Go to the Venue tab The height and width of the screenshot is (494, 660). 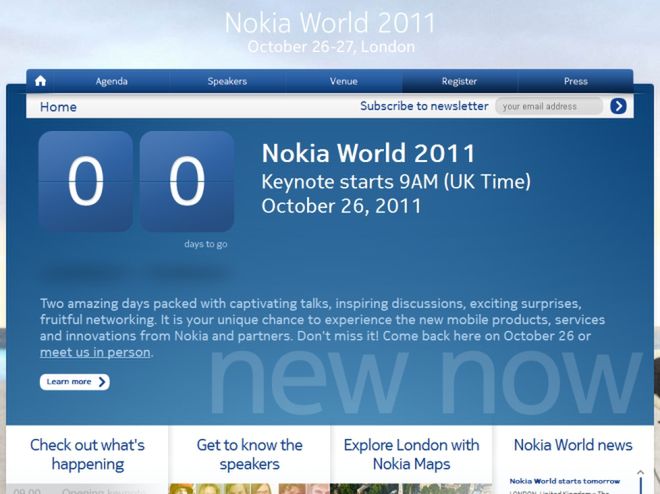[x=344, y=81]
